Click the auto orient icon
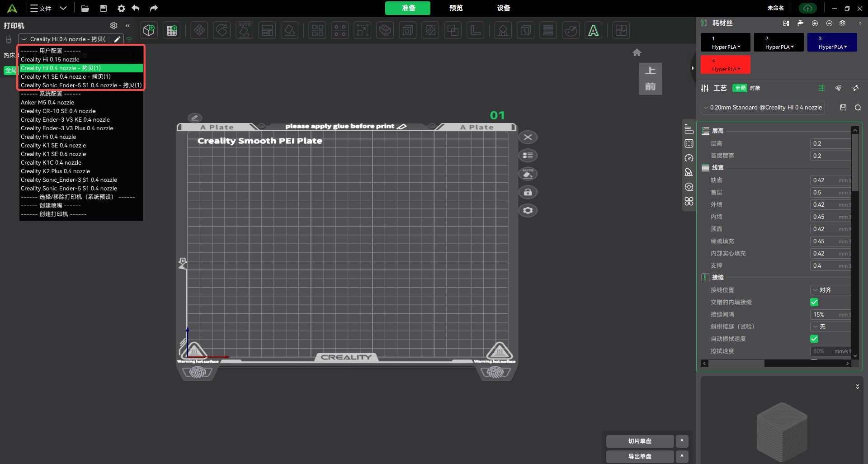Screen dimensions: 868x464 (245, 30)
